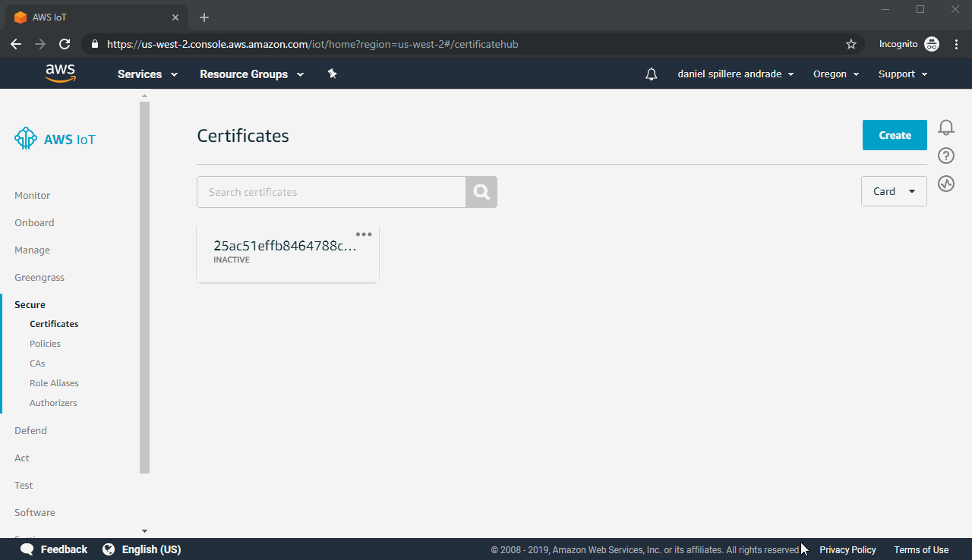Expand the Services dropdown menu

click(x=147, y=74)
